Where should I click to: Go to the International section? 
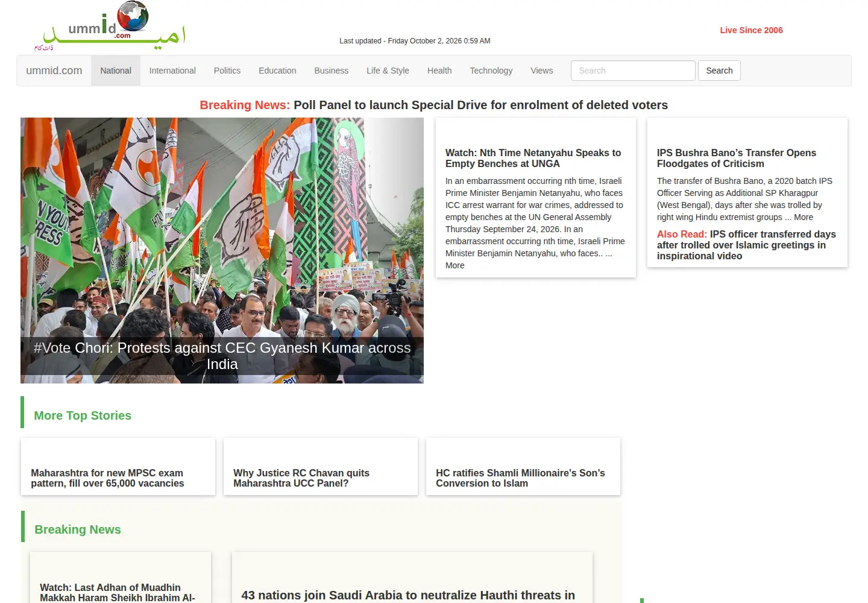pos(172,71)
